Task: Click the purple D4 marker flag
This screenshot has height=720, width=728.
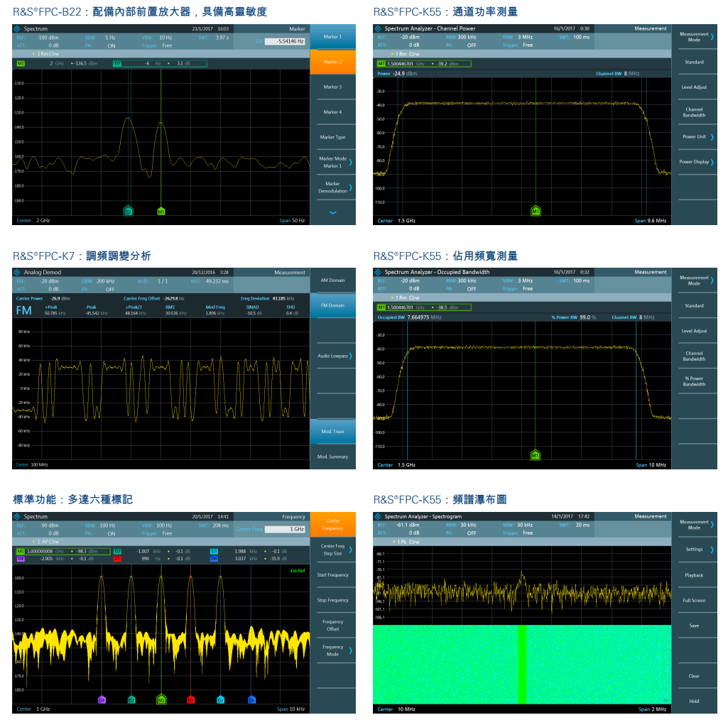Action: pos(102,699)
